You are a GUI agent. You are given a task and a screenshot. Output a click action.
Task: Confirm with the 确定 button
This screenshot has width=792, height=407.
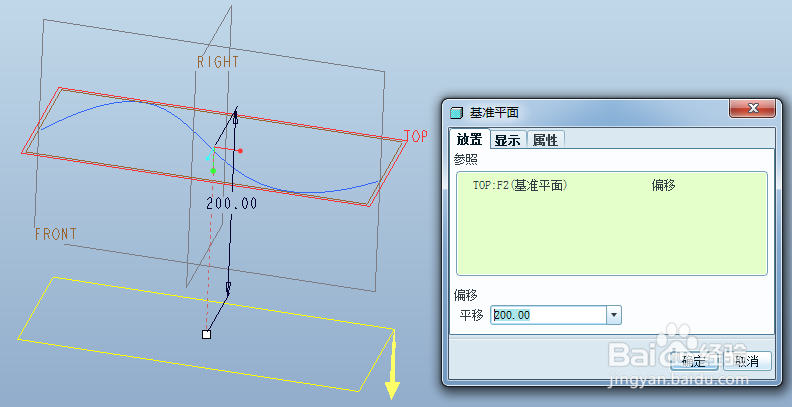click(x=695, y=361)
